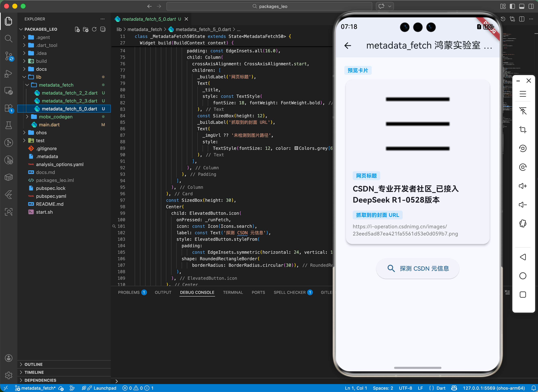Screen dimensions: 538x392
Task: Click the Colors.grey color swatch
Action: pos(296,148)
